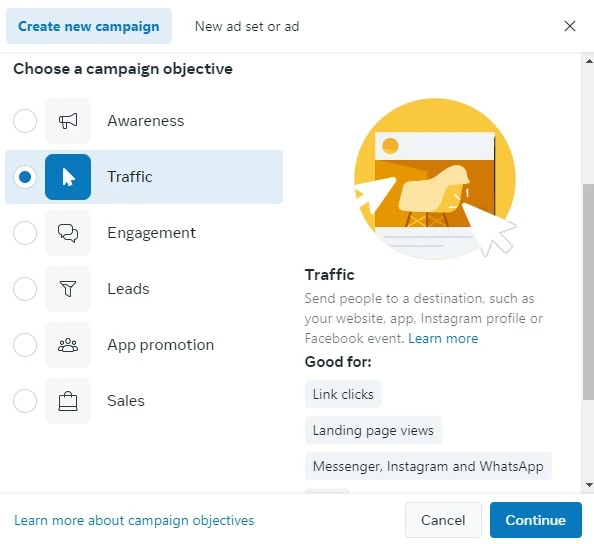Click the Leads objective label
The image size is (594, 544).
pos(128,289)
